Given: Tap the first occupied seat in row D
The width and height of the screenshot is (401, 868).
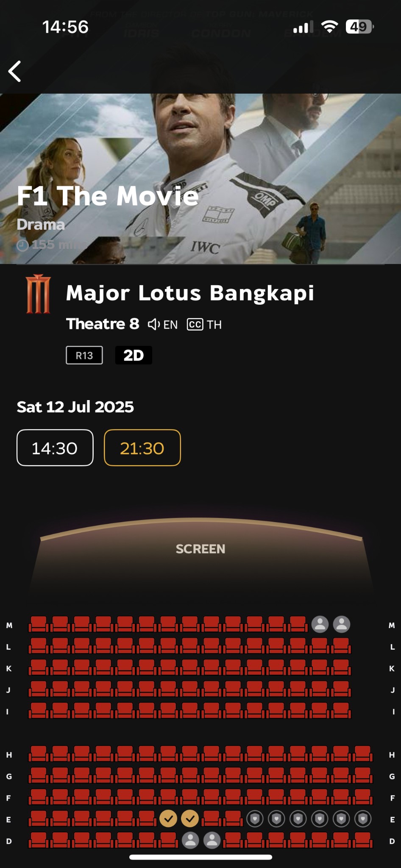Looking at the screenshot, I should [190, 840].
